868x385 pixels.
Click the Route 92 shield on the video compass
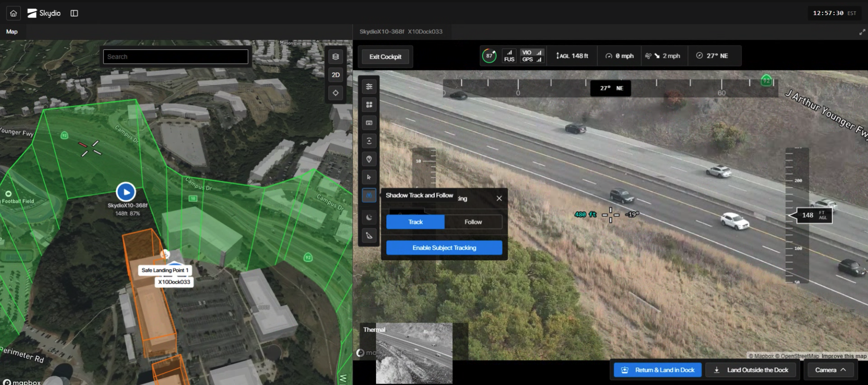767,81
